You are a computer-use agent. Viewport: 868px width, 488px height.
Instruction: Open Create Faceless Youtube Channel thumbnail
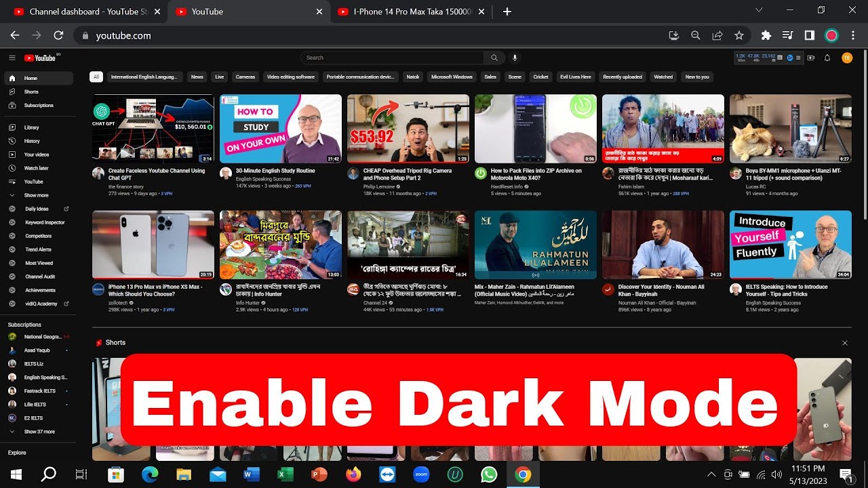[153, 129]
